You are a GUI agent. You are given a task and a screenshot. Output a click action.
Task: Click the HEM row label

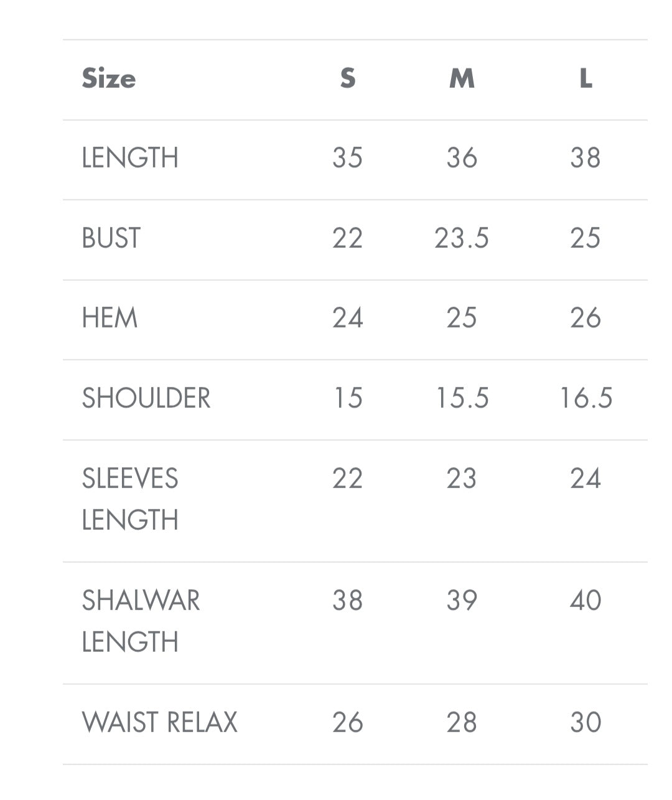(x=110, y=318)
